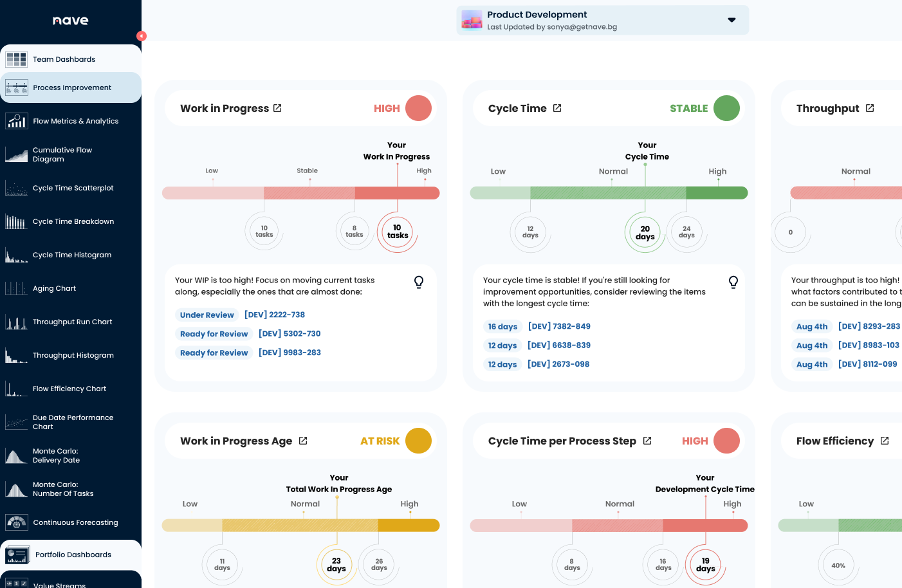The image size is (902, 588).
Task: Open Flow Efficiency external link icon
Action: pyautogui.click(x=885, y=441)
